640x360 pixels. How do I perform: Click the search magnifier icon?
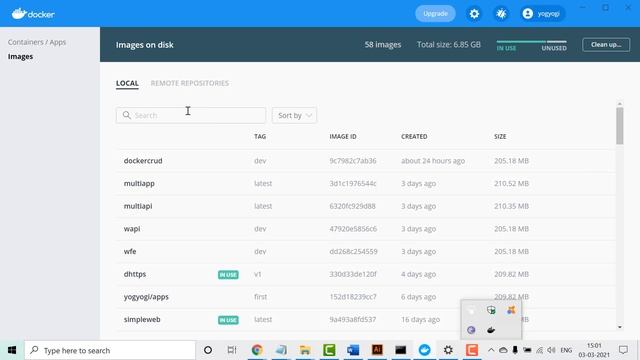coord(127,115)
